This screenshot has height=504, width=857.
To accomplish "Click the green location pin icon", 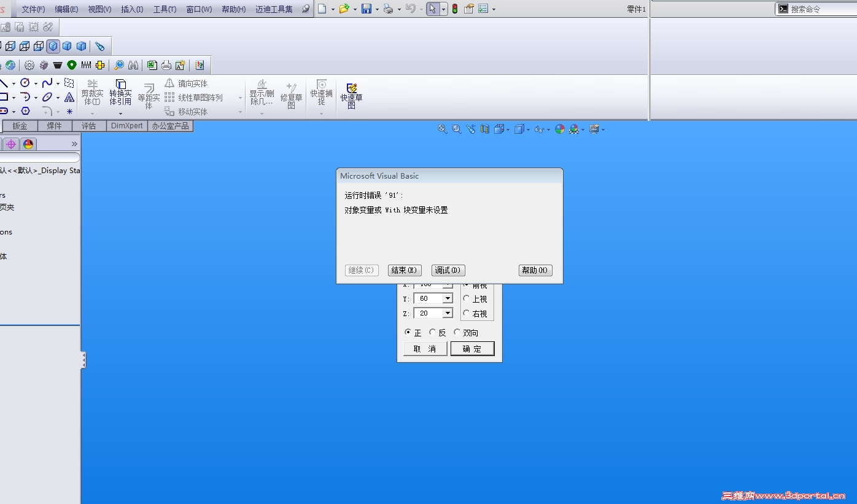I will (x=72, y=65).
